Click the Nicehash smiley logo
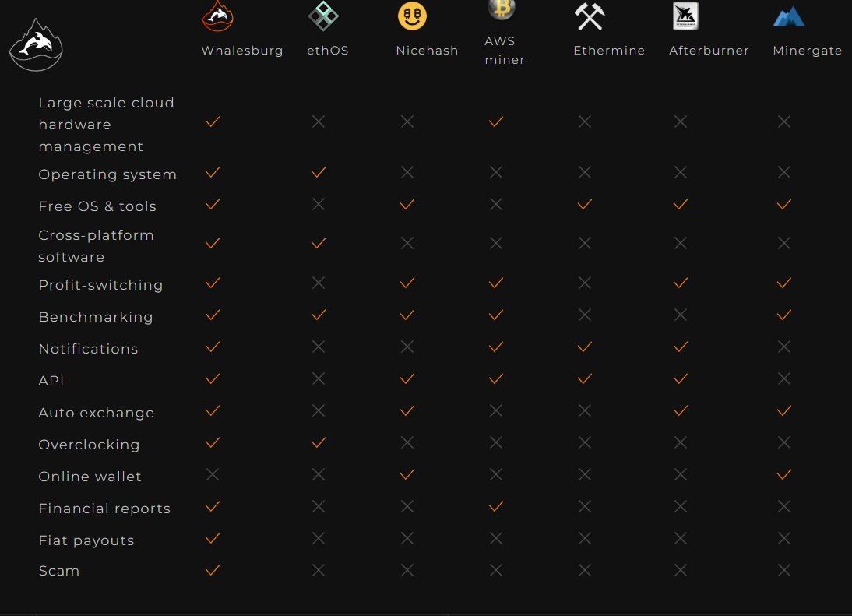 (413, 16)
